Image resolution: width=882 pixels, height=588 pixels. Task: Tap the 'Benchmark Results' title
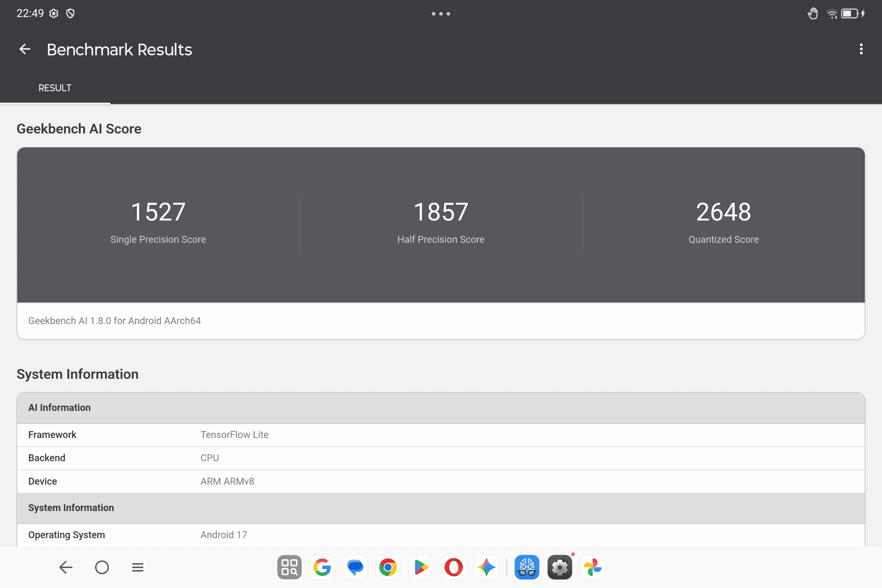pos(119,50)
